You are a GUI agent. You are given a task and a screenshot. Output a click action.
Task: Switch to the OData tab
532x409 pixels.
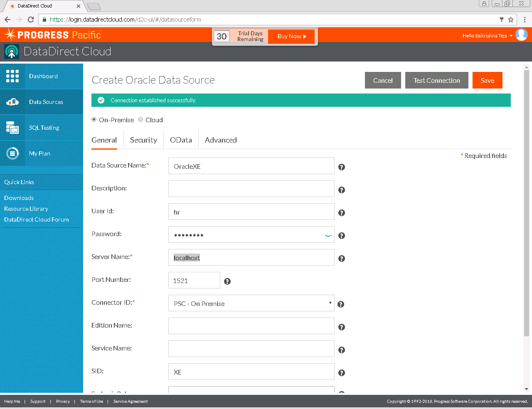181,140
